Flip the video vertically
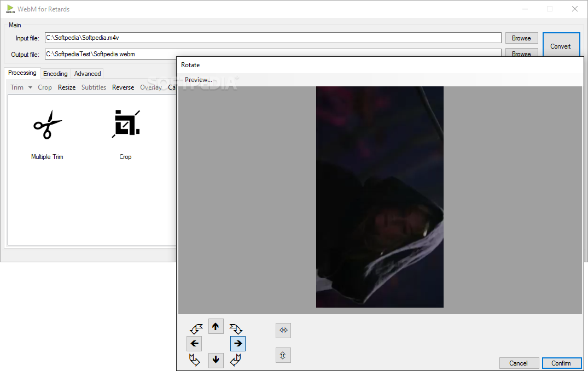Screen dimensions: 588x371 283,355
